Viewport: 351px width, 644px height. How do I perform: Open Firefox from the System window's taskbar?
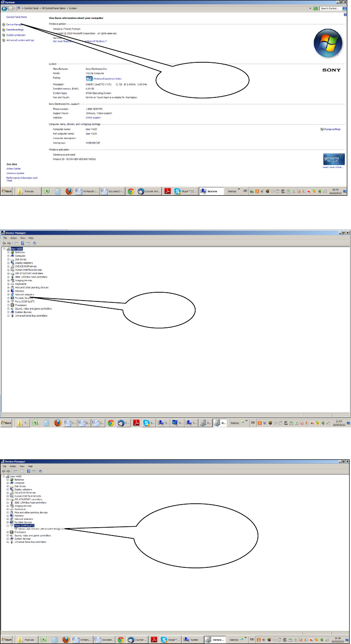[x=69, y=191]
